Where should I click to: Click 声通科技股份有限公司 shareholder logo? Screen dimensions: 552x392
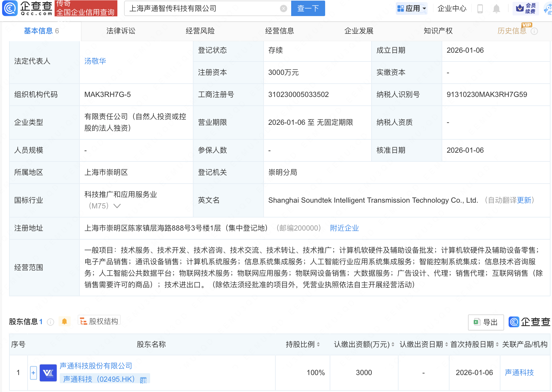pos(48,373)
